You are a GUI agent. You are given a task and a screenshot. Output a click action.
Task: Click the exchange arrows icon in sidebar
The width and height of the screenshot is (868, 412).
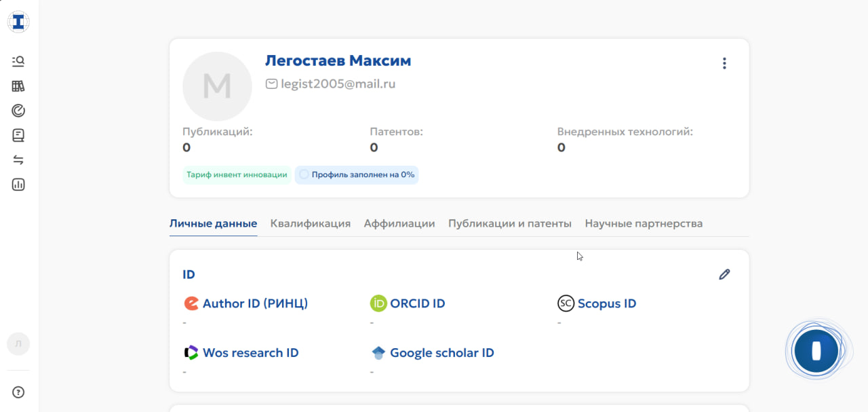(18, 160)
